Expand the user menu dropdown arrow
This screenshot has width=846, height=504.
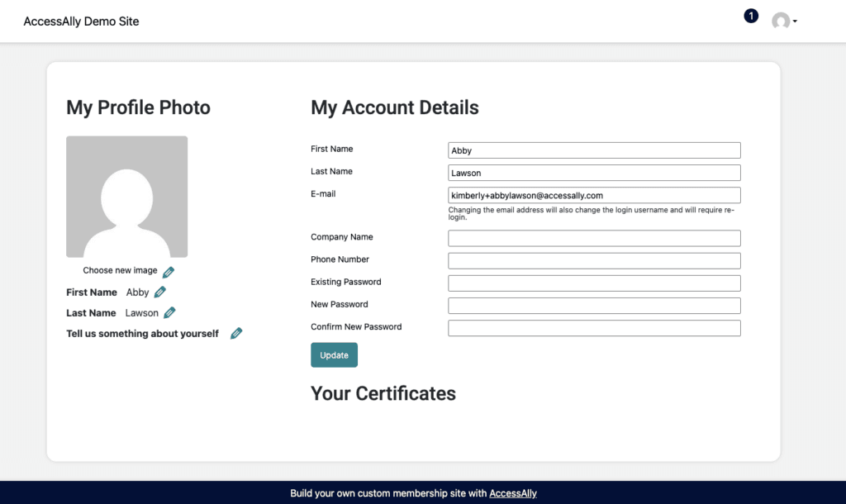pyautogui.click(x=795, y=21)
